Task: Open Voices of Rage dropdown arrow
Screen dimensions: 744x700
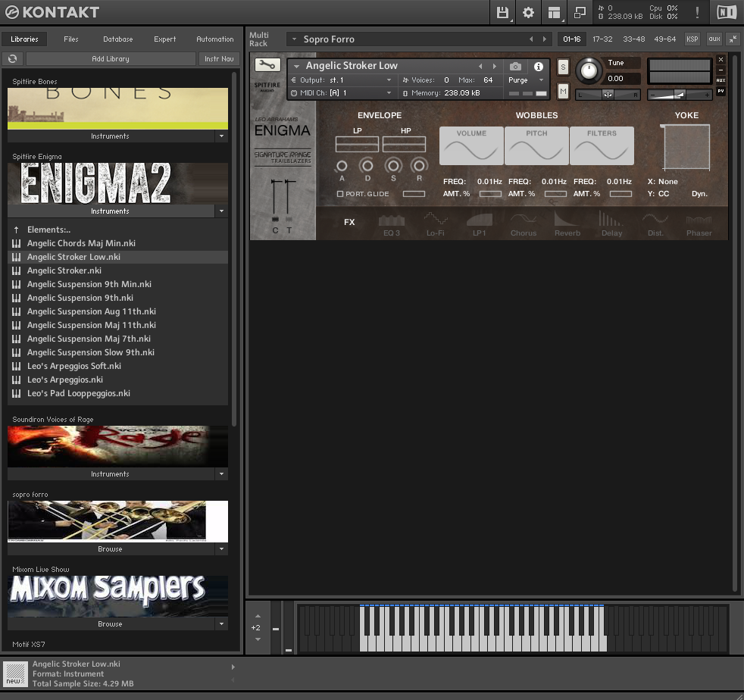Action: (221, 474)
